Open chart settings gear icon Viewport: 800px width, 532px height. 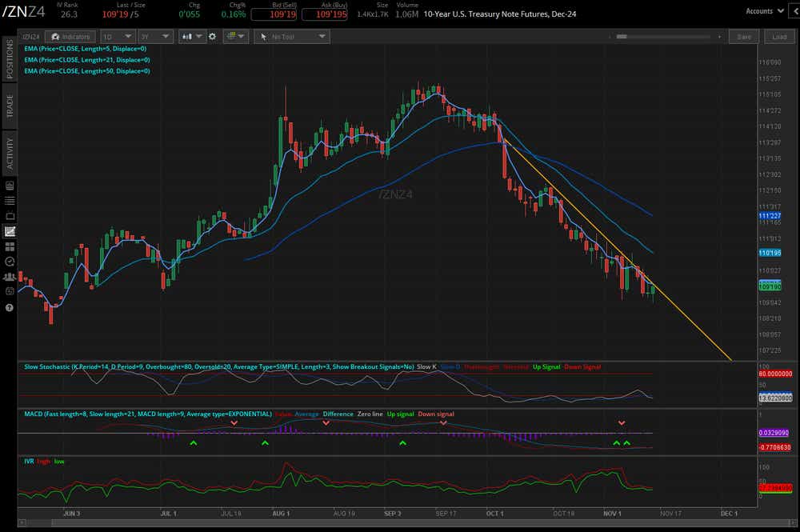click(x=212, y=37)
